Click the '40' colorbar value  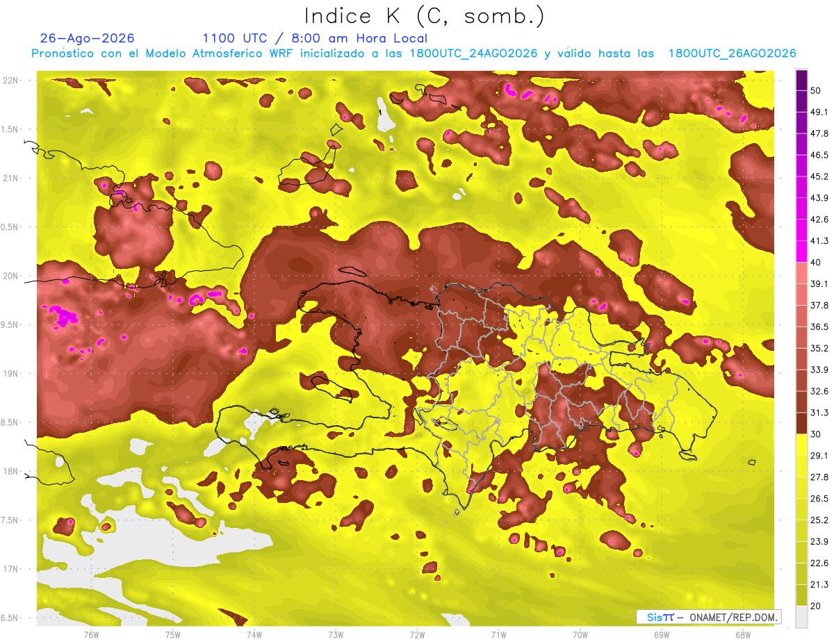point(817,263)
